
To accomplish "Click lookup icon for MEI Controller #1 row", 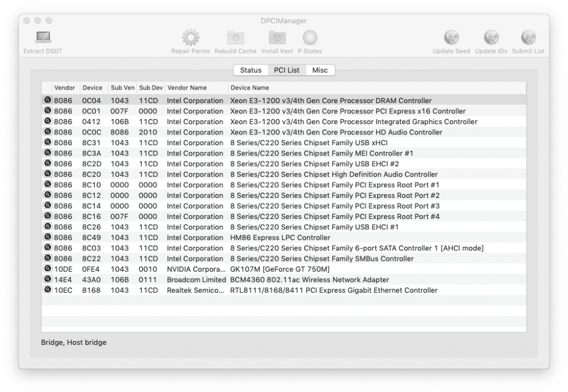I will tap(48, 153).
